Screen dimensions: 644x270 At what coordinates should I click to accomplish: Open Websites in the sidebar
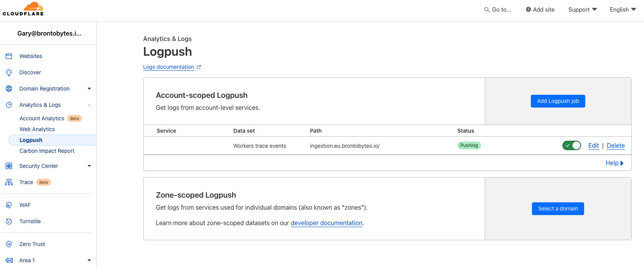click(31, 56)
